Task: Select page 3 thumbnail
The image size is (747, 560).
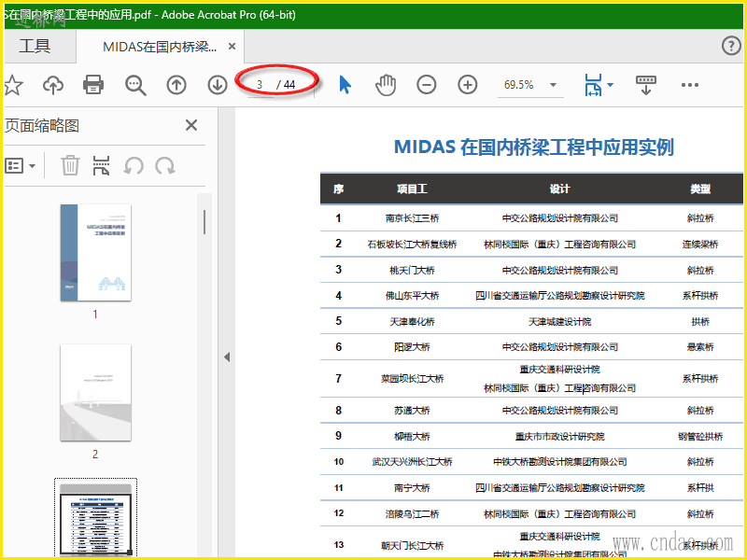Action: click(96, 518)
